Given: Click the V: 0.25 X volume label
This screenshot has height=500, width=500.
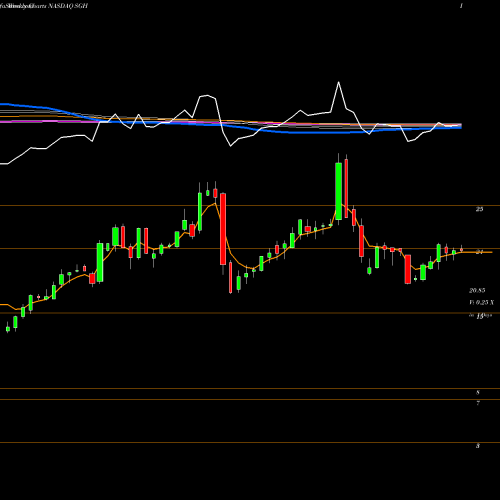Looking at the screenshot, I should [x=482, y=302].
